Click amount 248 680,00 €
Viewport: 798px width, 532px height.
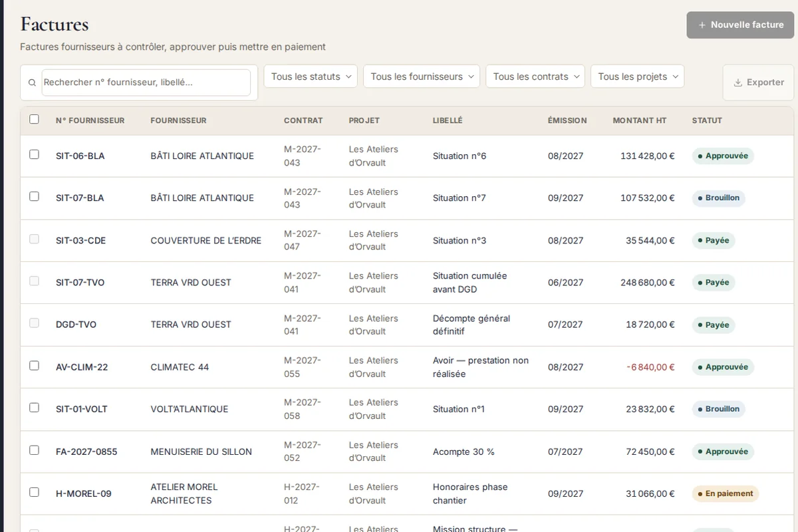pos(648,283)
